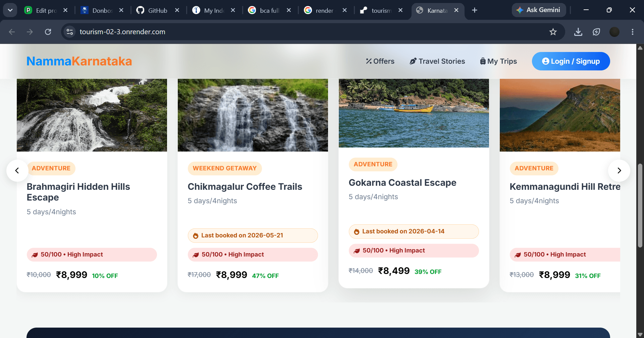The height and width of the screenshot is (338, 644).
Task: Open the browser downloads icon
Action: click(x=578, y=32)
